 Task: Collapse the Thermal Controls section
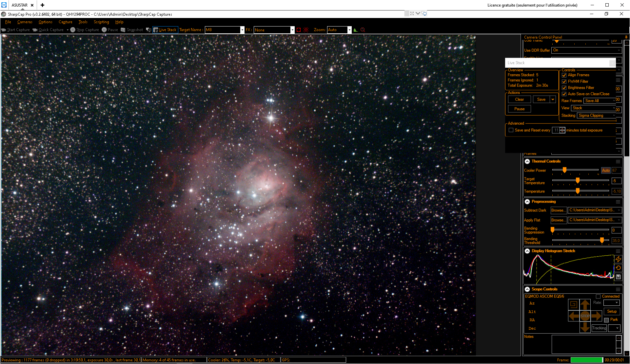coord(527,161)
